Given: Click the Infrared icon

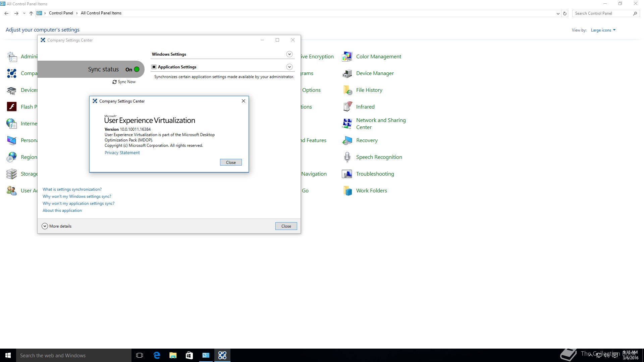Looking at the screenshot, I should pyautogui.click(x=347, y=107).
